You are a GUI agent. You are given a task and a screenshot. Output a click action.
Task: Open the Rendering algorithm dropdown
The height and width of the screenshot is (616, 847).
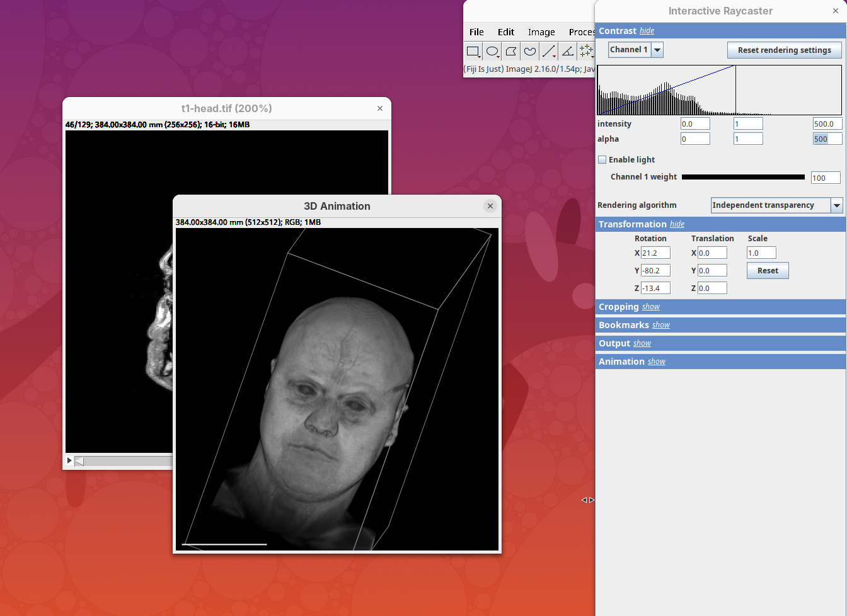(836, 205)
